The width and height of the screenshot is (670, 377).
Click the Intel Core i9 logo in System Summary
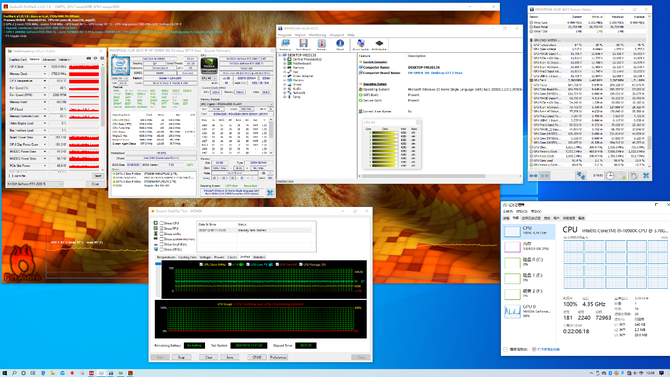point(120,66)
